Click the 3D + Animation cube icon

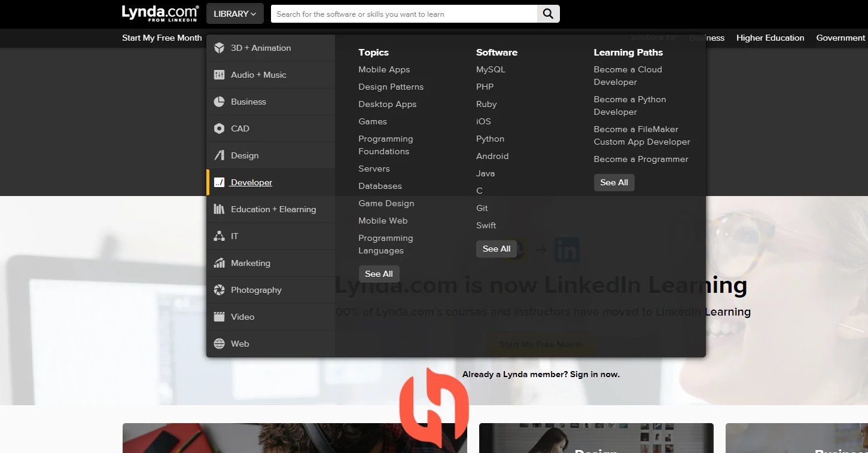point(220,48)
